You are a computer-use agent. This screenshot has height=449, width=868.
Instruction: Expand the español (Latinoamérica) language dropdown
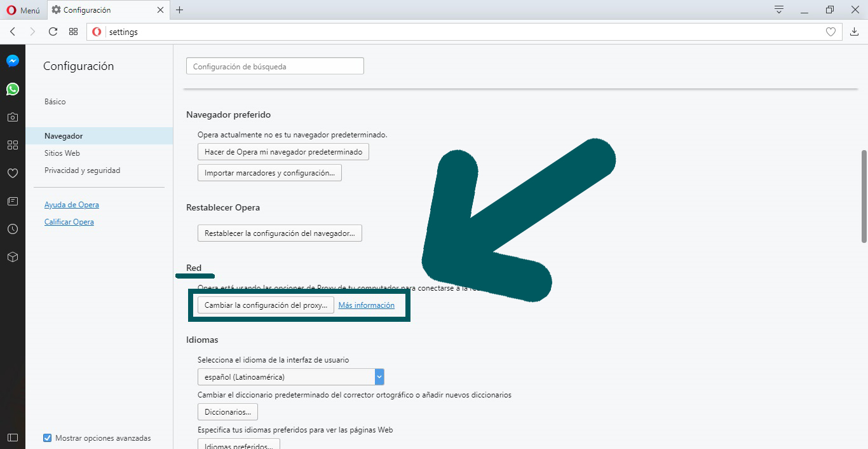click(291, 377)
